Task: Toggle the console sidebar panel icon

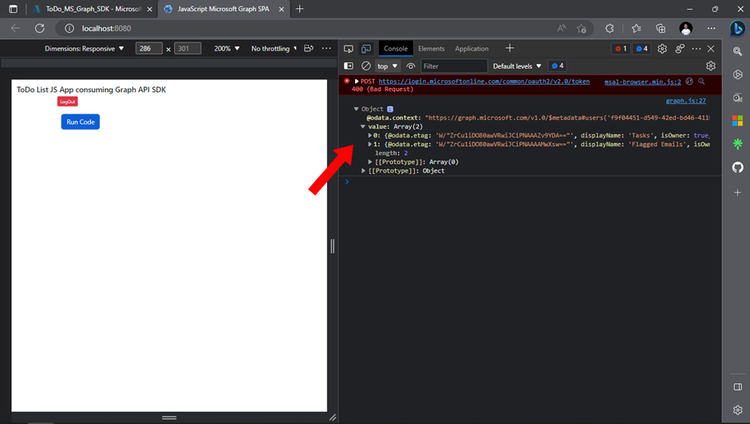Action: pyautogui.click(x=349, y=66)
